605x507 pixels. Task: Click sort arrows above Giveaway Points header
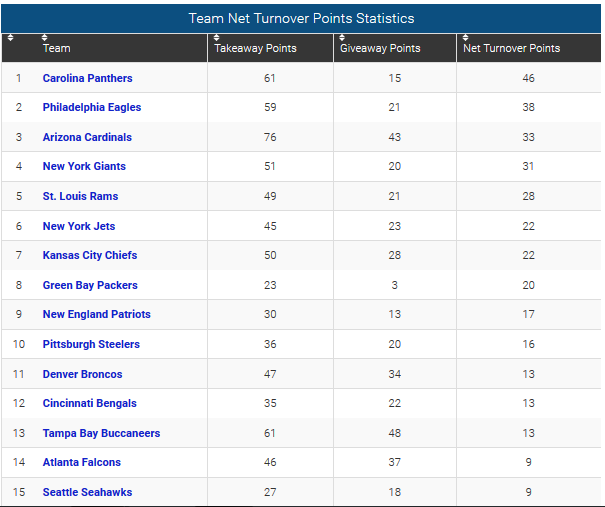tap(342, 37)
